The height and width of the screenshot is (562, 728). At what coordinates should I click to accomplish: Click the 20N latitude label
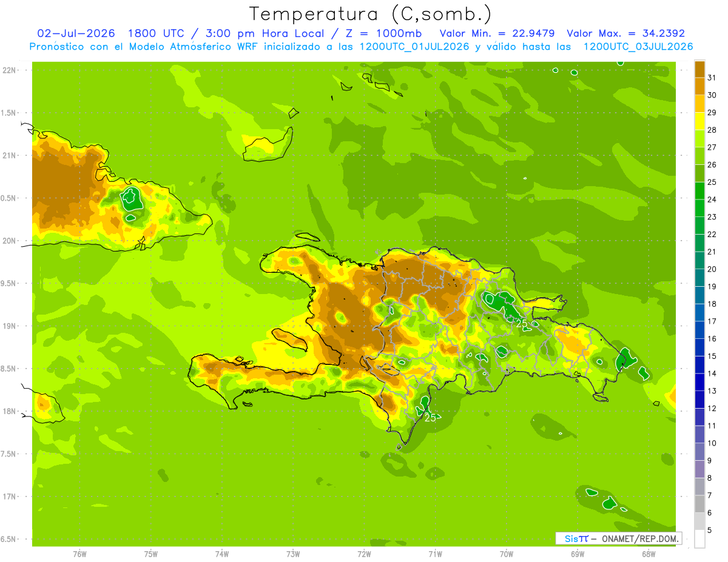click(x=9, y=241)
